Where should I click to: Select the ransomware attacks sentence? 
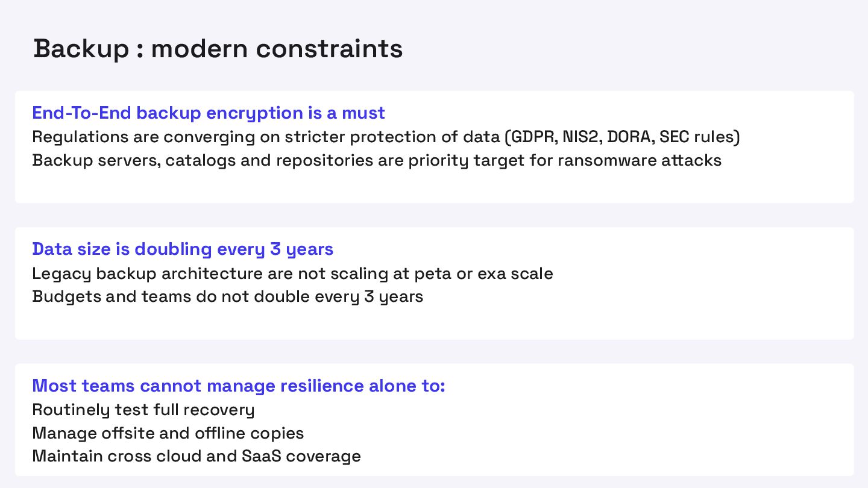376,160
